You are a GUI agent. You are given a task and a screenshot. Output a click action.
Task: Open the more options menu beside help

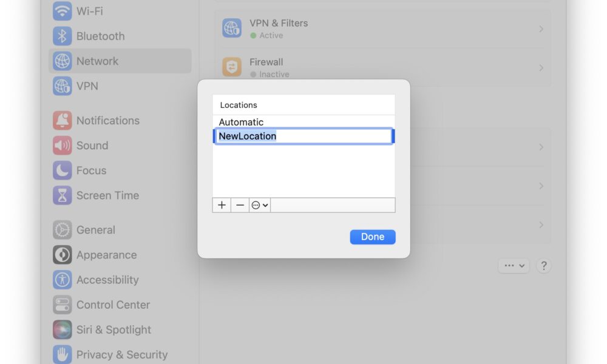[514, 266]
